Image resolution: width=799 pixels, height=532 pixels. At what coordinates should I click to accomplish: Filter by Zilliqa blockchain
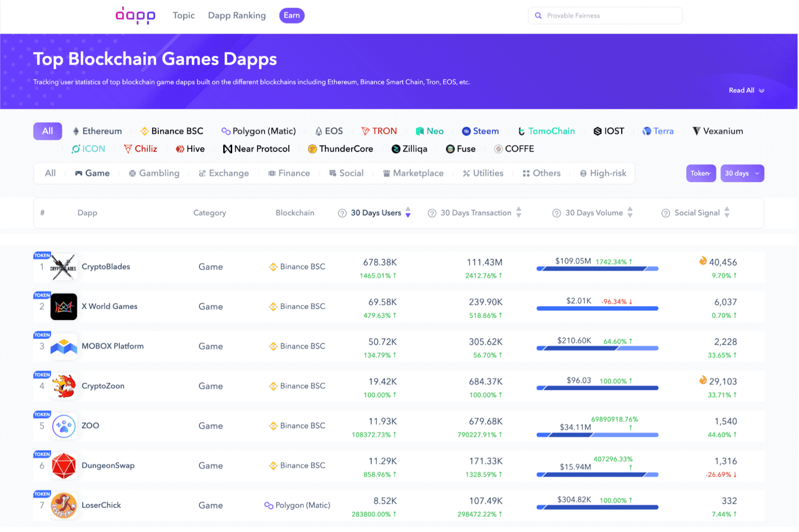(x=409, y=149)
